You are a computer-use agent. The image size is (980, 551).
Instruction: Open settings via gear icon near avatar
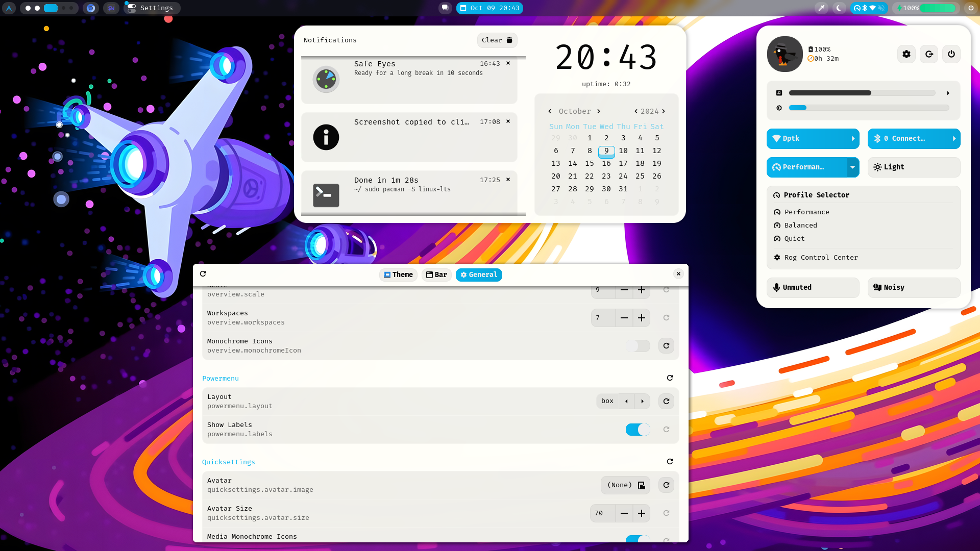coord(906,54)
